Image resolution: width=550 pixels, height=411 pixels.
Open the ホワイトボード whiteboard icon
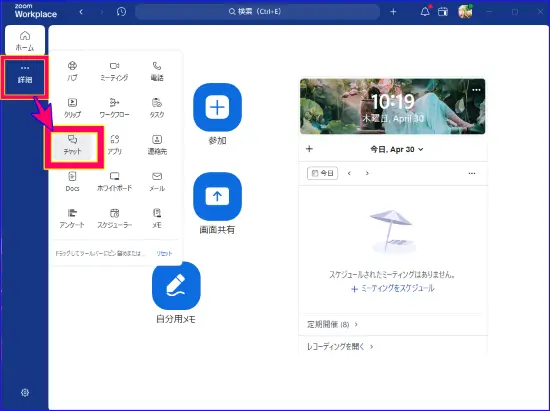pyautogui.click(x=114, y=182)
